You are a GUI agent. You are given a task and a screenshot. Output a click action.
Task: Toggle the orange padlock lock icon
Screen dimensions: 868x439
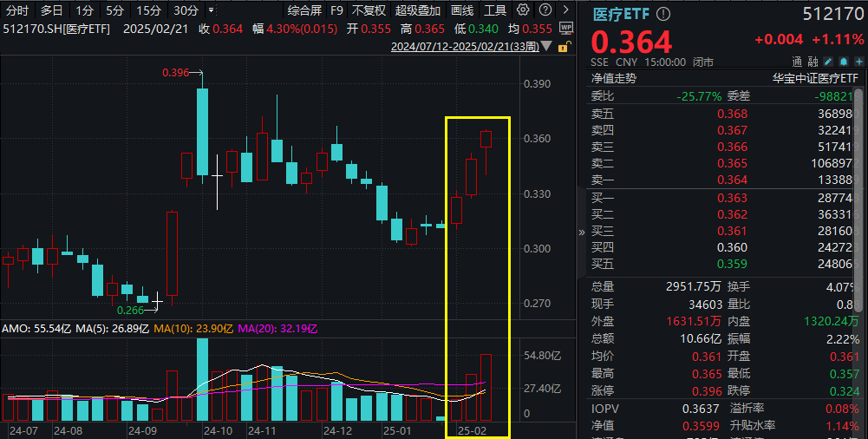pyautogui.click(x=563, y=47)
